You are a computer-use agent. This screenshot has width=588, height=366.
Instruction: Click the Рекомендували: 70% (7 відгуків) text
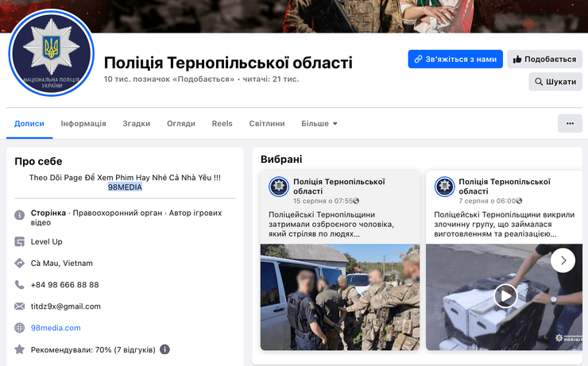tap(93, 349)
